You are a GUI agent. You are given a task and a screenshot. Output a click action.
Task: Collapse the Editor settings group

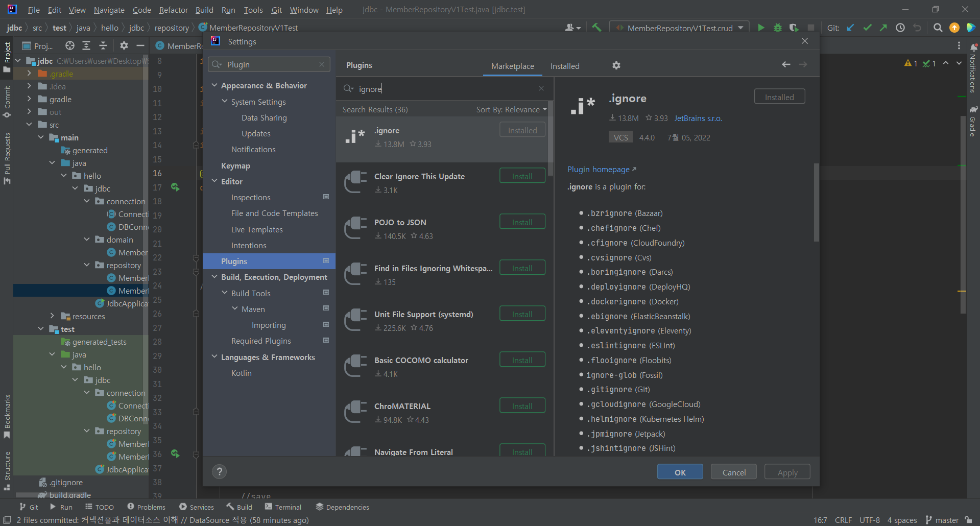(214, 181)
